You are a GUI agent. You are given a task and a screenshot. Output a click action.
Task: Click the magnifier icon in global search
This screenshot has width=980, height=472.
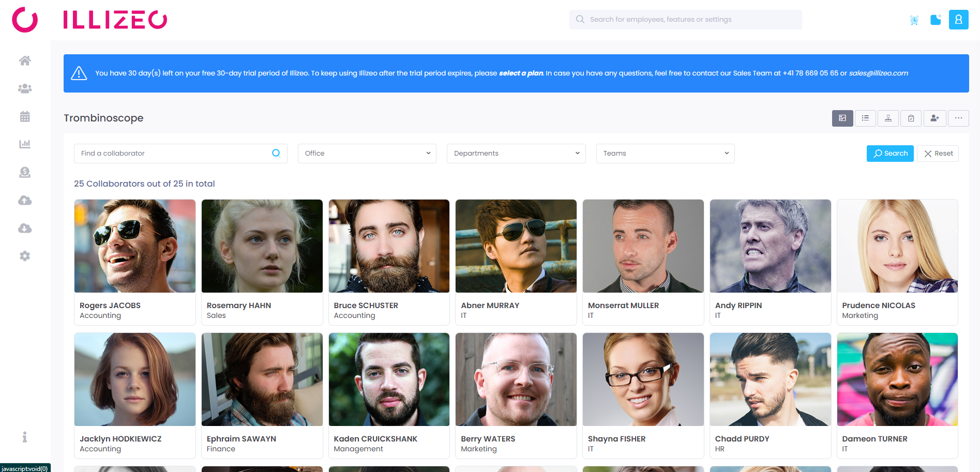point(580,19)
